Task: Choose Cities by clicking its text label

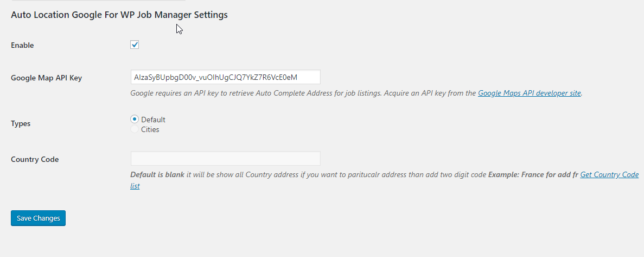Action: 150,129
